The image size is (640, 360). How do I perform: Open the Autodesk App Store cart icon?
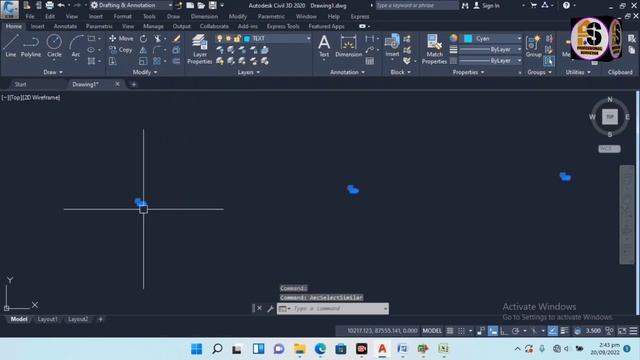point(533,5)
